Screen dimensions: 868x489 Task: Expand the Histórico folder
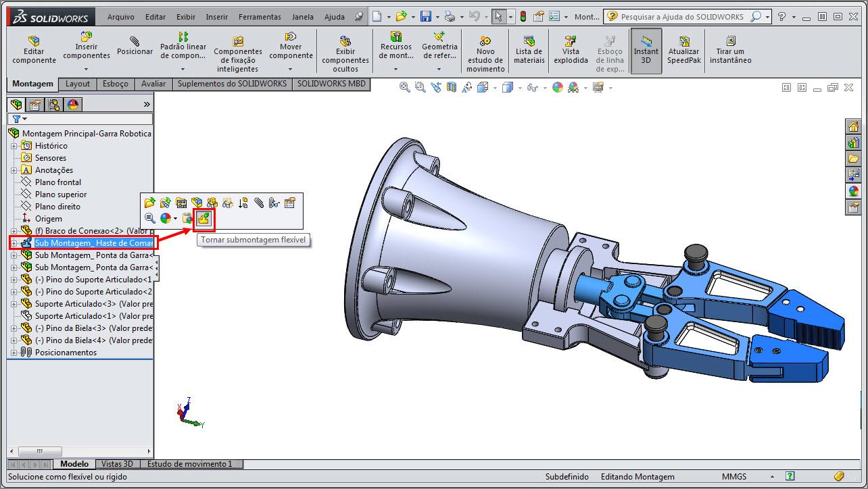(14, 145)
